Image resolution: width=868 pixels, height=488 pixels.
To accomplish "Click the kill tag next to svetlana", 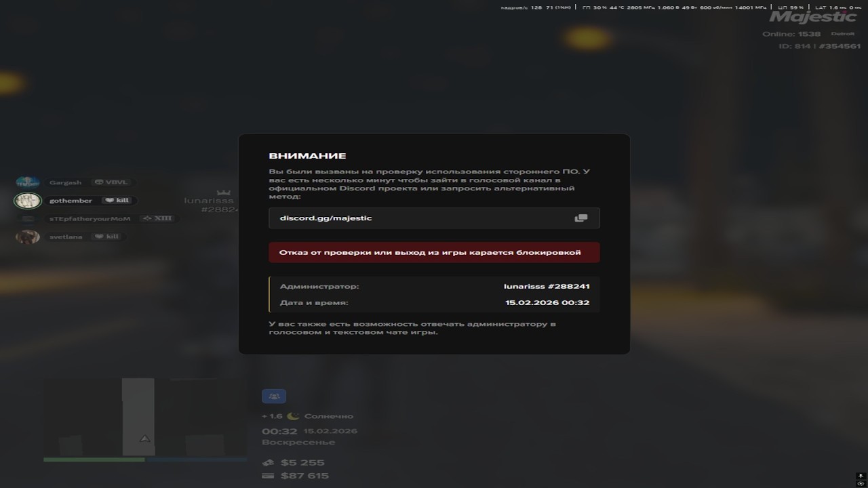I will click(x=106, y=237).
